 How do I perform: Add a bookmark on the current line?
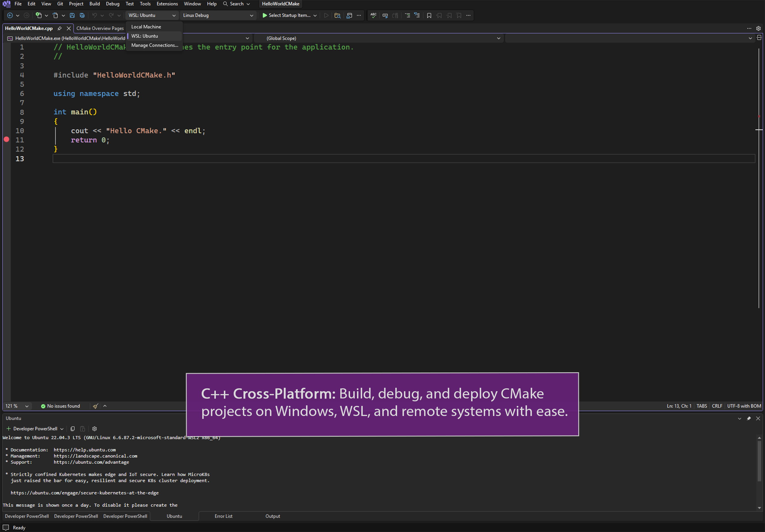[x=429, y=15]
